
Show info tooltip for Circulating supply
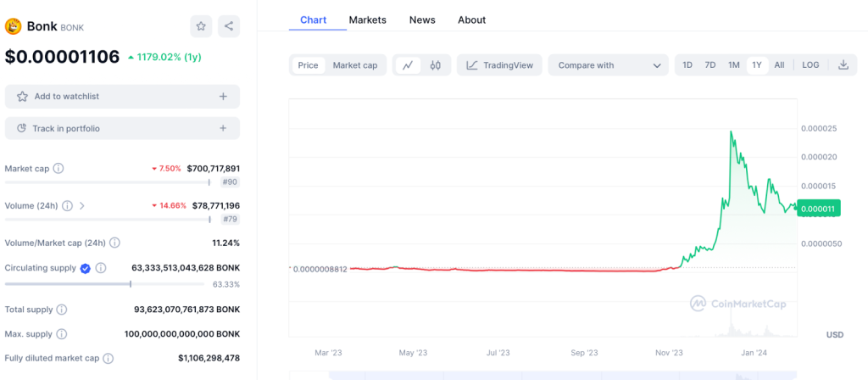coord(101,268)
